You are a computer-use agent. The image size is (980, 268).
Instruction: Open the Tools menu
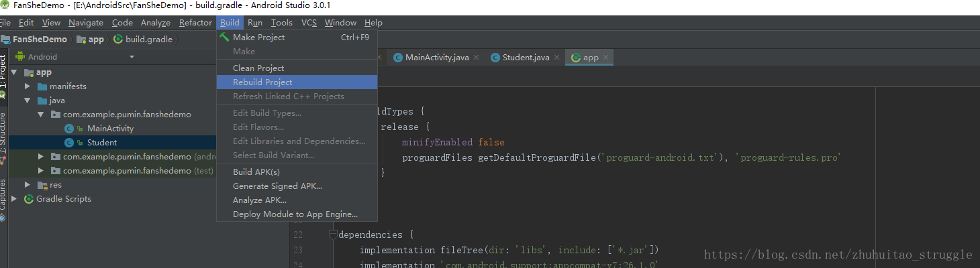pos(282,22)
